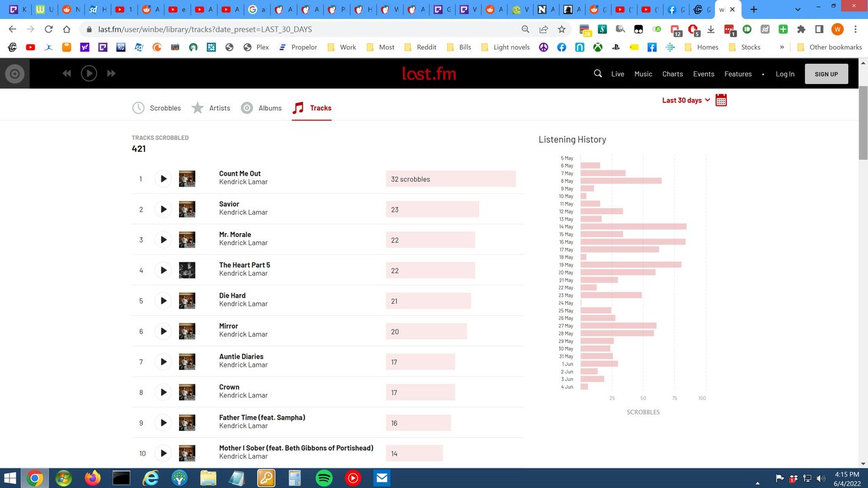Image resolution: width=868 pixels, height=488 pixels.
Task: Open the Chrome extensions puzzle icon
Action: pos(801,29)
